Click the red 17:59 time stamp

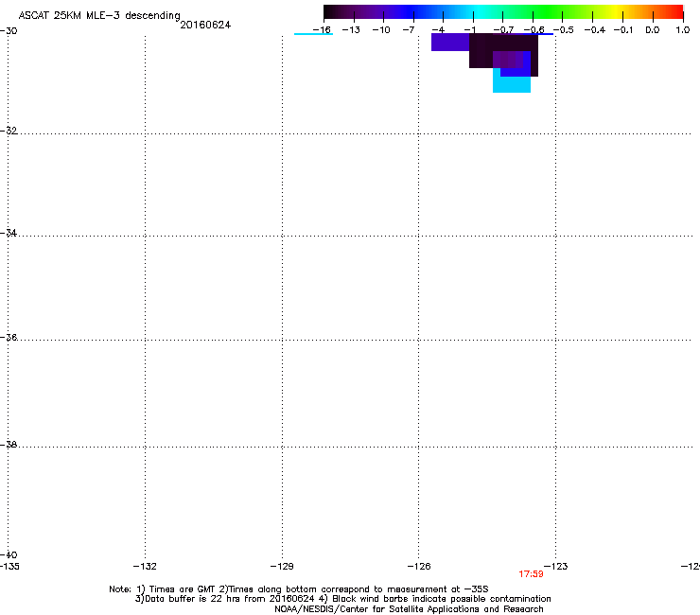(531, 574)
